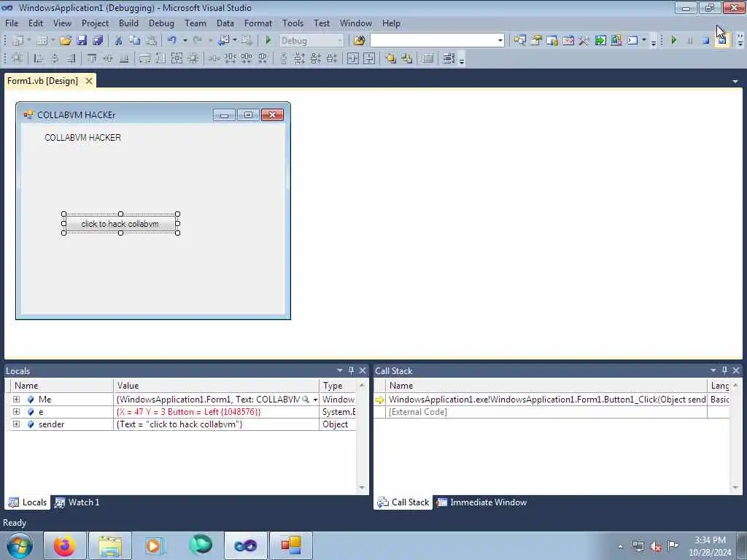Open the Properties Window toolbar icon
The height and width of the screenshot is (560, 747).
536,41
